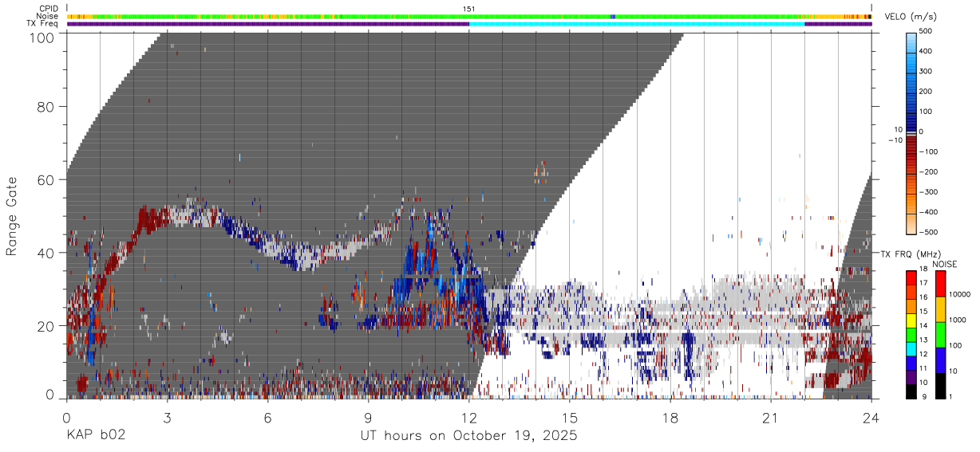Viewport: 980px width, 452px height.
Task: Click x-axis tick label '18'
Action: click(x=670, y=418)
